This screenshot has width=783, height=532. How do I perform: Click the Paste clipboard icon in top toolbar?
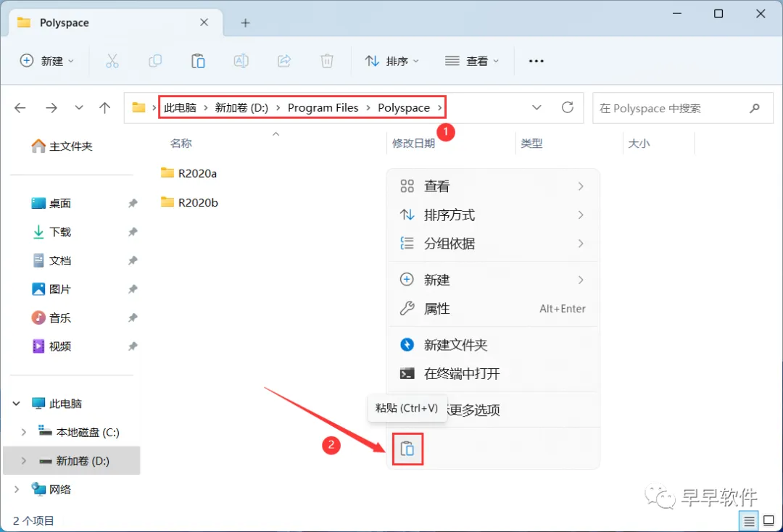pos(198,61)
